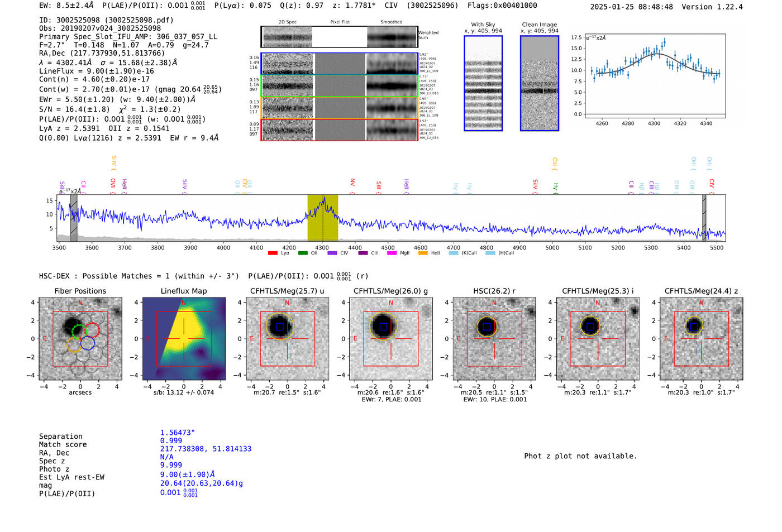
Task: Click the red OVI line marker label
Action: click(113, 186)
